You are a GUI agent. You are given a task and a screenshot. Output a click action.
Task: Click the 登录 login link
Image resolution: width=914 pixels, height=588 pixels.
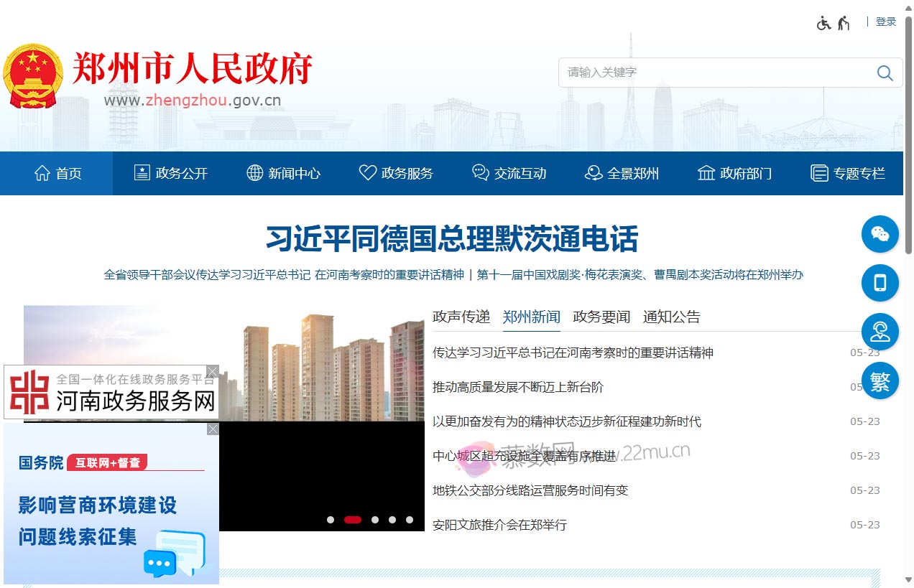(885, 21)
